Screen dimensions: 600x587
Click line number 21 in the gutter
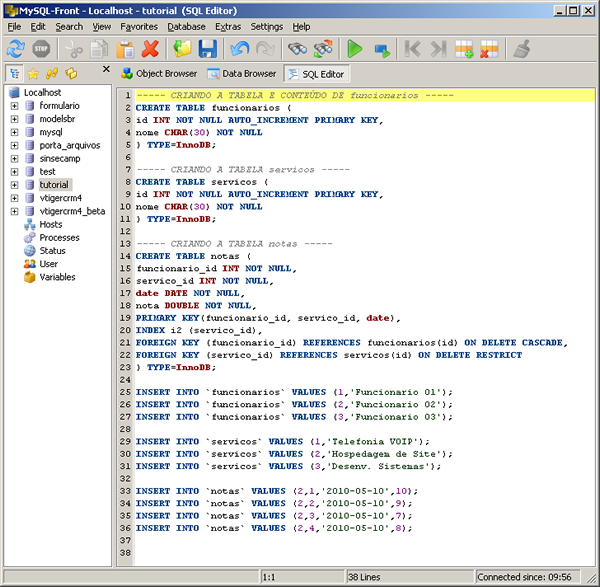click(x=125, y=342)
